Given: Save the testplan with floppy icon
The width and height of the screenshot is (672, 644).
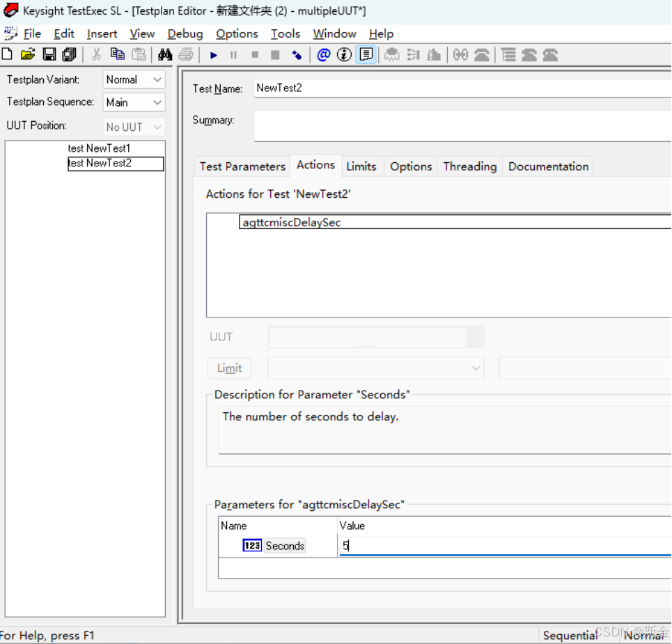Looking at the screenshot, I should pos(49,54).
